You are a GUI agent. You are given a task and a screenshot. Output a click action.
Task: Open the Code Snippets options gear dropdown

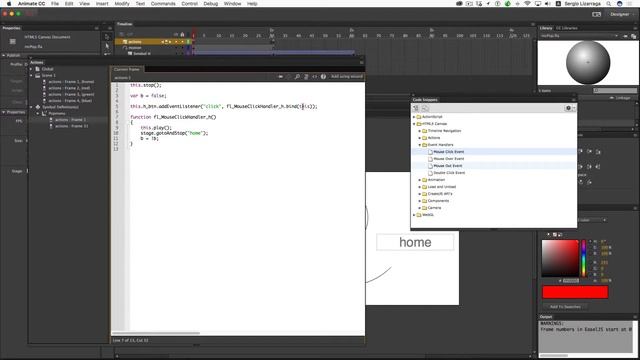(x=570, y=108)
